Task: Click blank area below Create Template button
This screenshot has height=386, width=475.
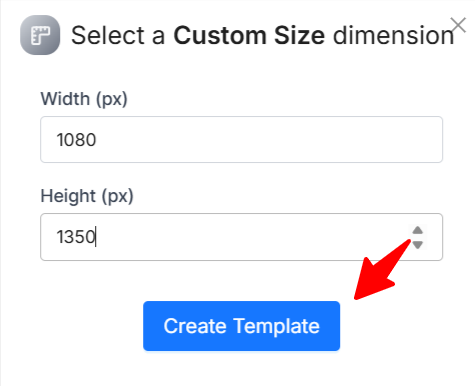Action: [x=241, y=370]
